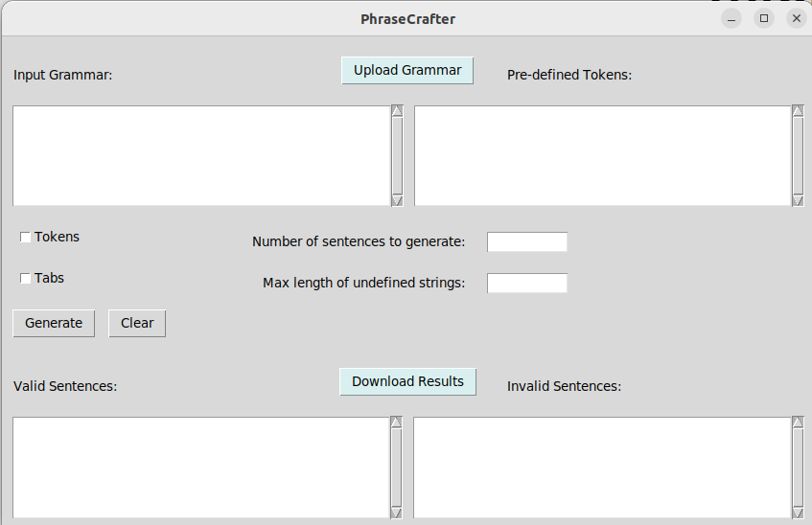Enable the Tokens checkbox
This screenshot has width=812, height=525.
click(x=26, y=238)
